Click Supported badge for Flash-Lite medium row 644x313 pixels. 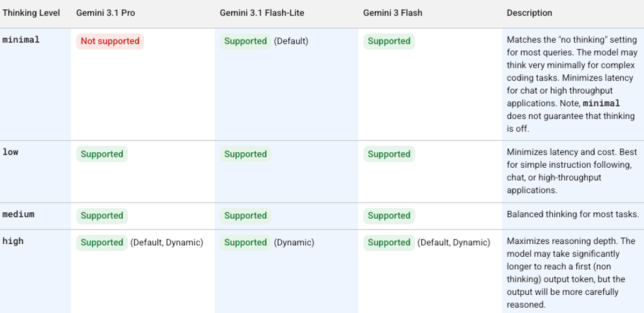tap(246, 216)
